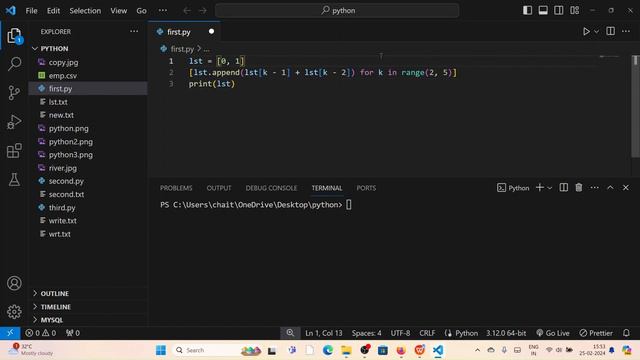Open notifications bell in status bar
The image size is (640, 360).
click(x=626, y=333)
